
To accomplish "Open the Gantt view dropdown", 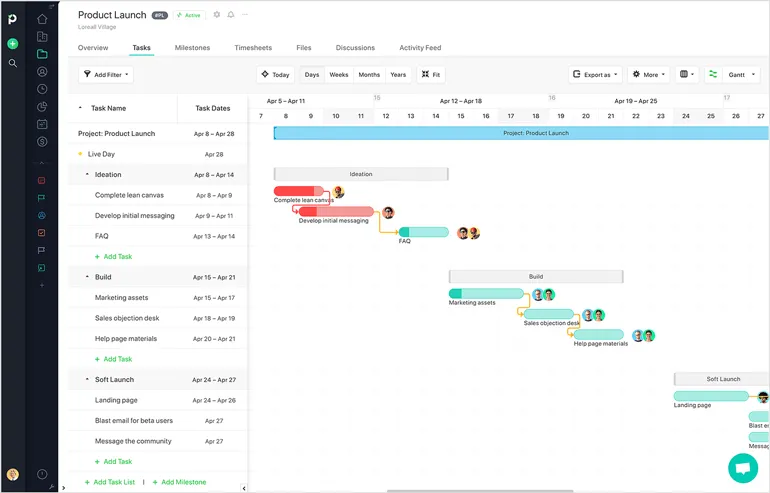I will [742, 75].
